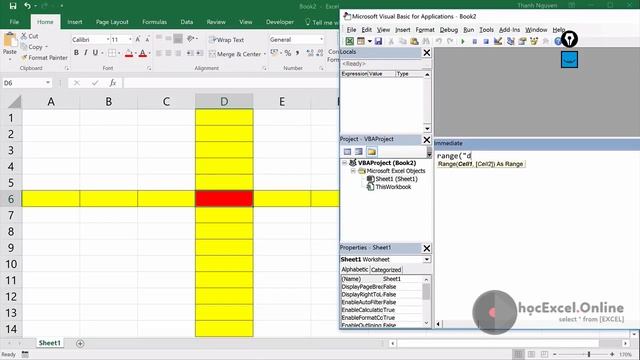Click Copy in Excel Clipboard group
The height and width of the screenshot is (360, 640).
click(x=33, y=47)
